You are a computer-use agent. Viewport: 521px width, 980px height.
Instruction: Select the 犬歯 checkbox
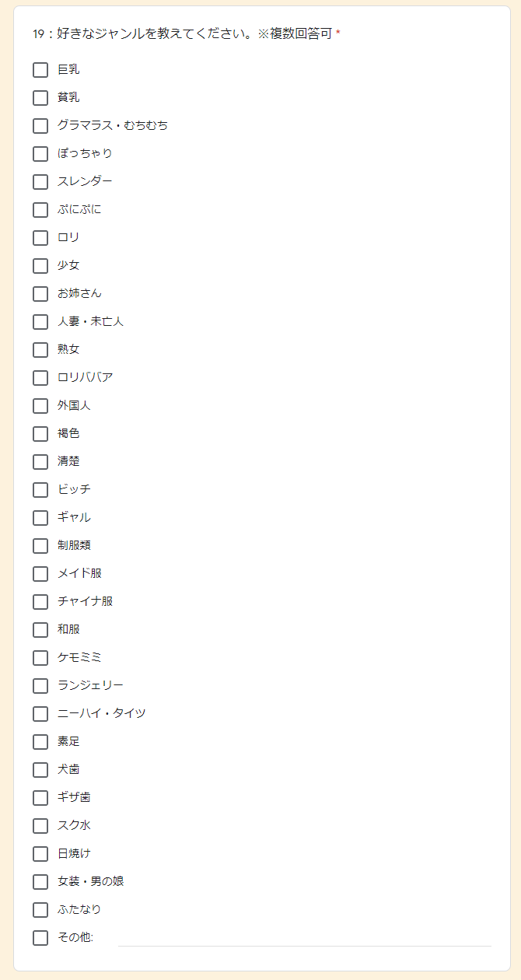tap(40, 770)
